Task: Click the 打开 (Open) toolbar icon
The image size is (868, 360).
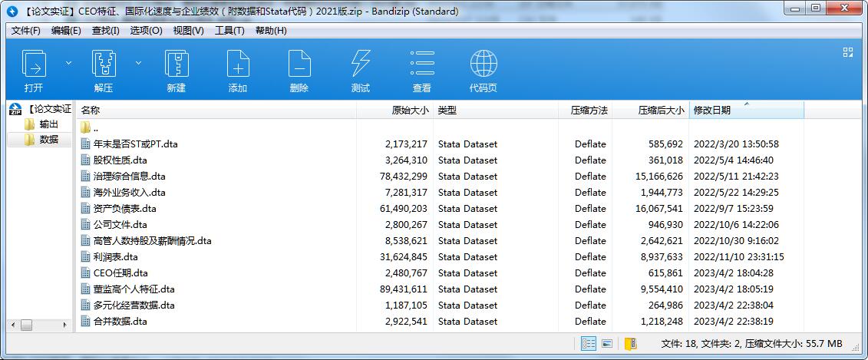Action: coord(34,63)
